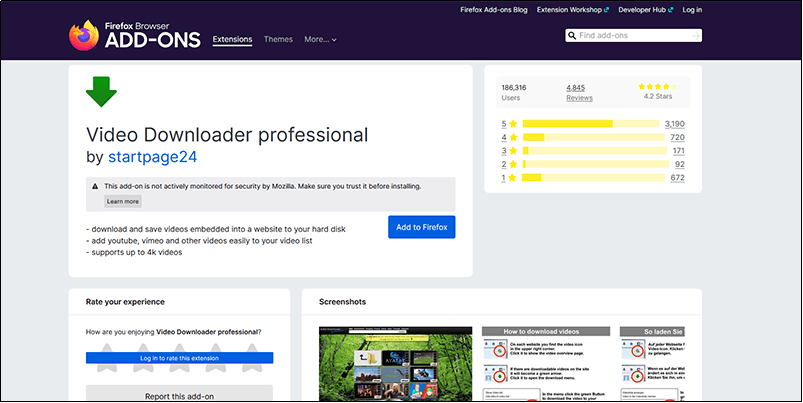The image size is (803, 403).
Task: Click the warning triangle icon in notice
Action: [95, 186]
